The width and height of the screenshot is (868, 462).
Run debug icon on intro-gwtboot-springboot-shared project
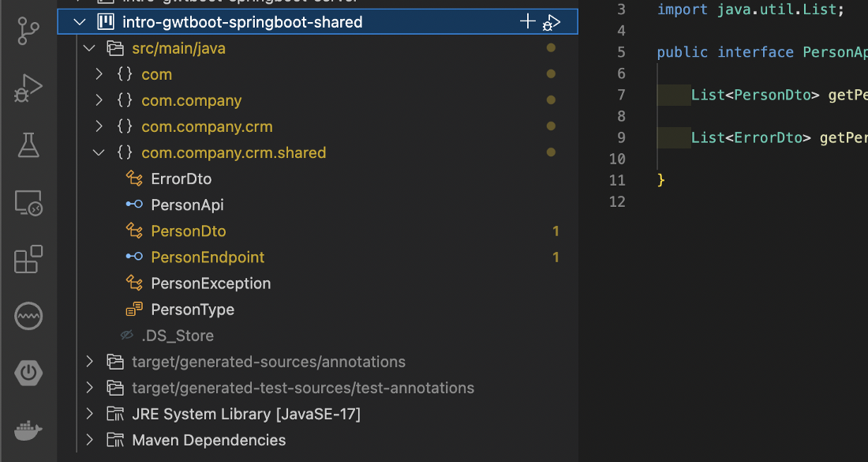pos(552,23)
